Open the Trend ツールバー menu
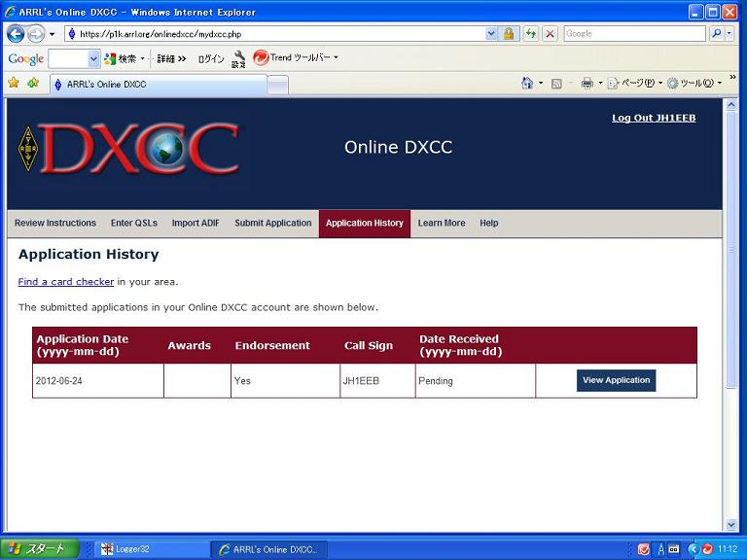 [296, 58]
